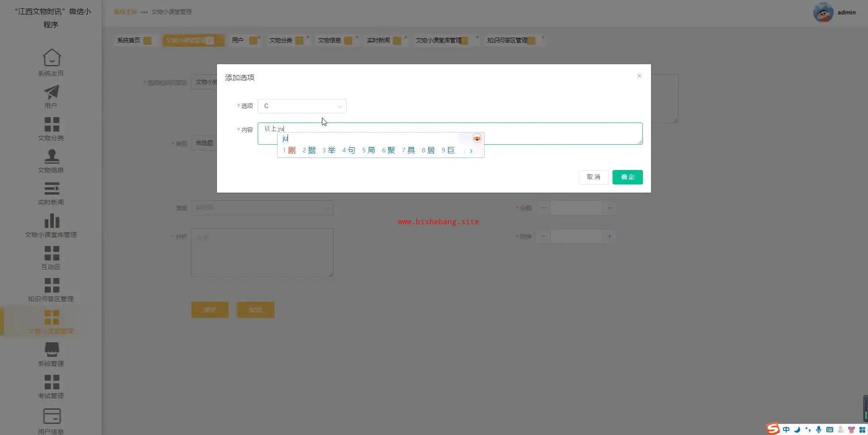Click the orange 提交 button behind dialog
The height and width of the screenshot is (435, 868).
pyautogui.click(x=210, y=310)
